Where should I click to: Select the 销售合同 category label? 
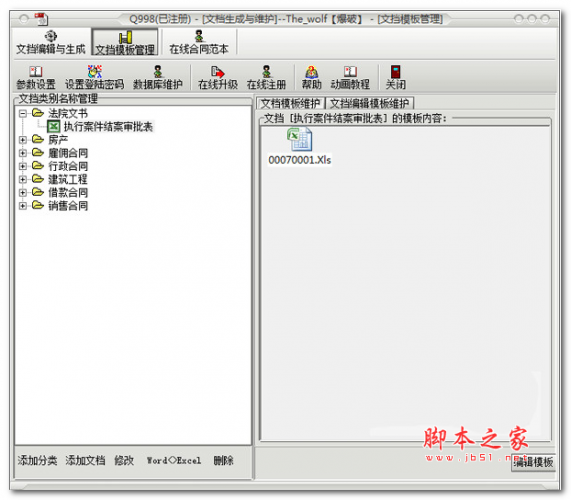(68, 206)
